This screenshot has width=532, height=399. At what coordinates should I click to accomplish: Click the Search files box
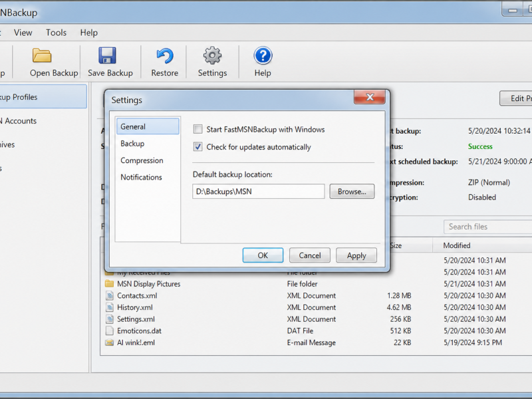coord(488,227)
